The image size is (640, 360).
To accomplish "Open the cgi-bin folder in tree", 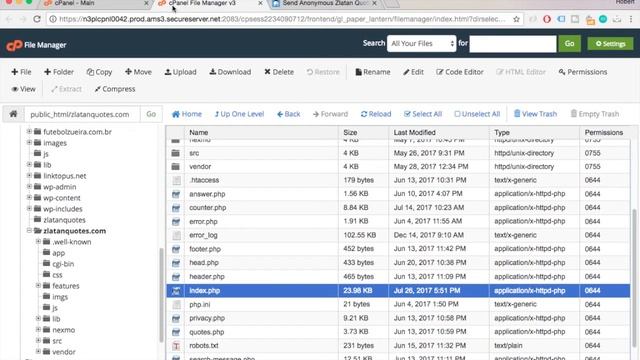I will pyautogui.click(x=63, y=264).
